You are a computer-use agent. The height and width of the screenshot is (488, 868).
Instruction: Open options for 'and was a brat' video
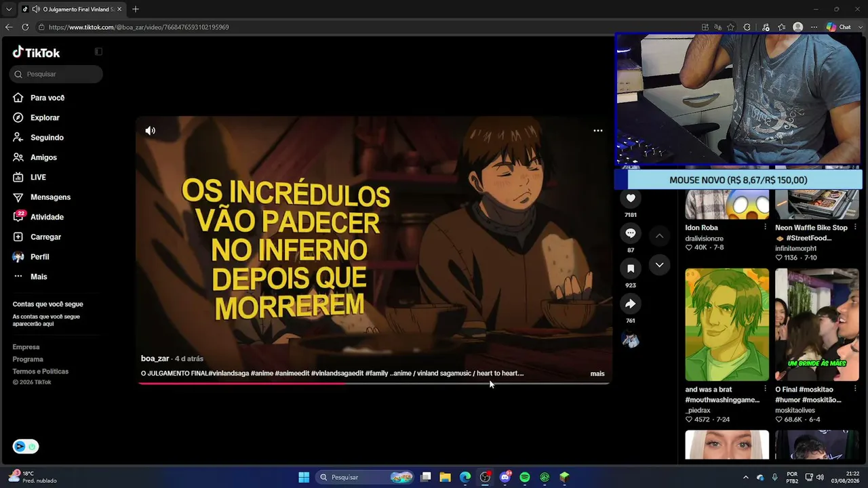(x=766, y=389)
